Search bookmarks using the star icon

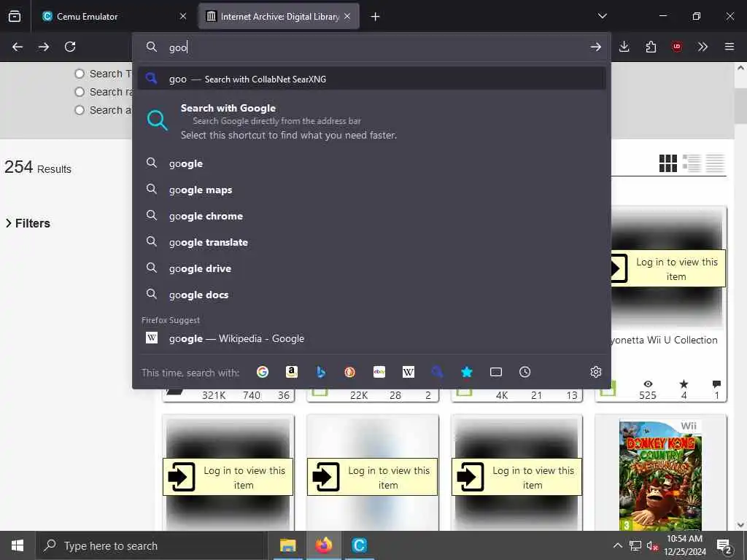(x=467, y=372)
